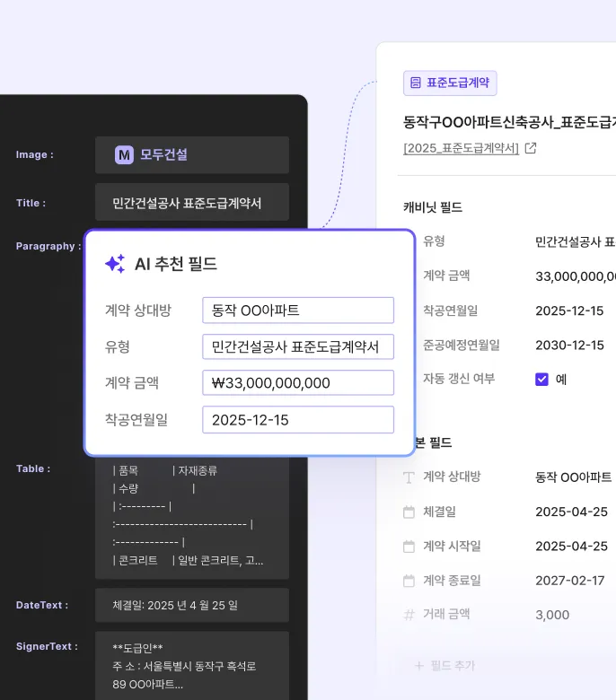Click the 캐비닛 필드 section heading

pos(433,207)
